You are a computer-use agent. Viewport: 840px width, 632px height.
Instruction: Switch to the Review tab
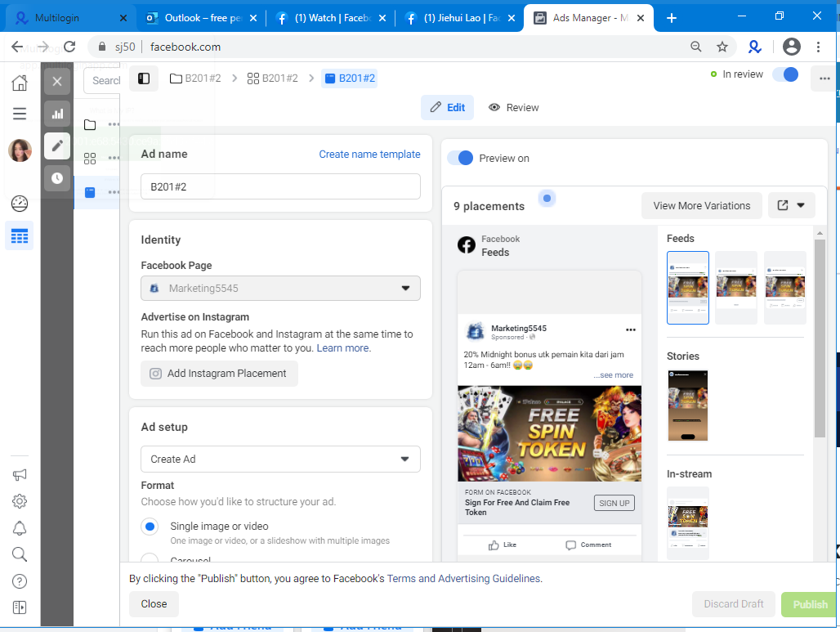tap(513, 108)
